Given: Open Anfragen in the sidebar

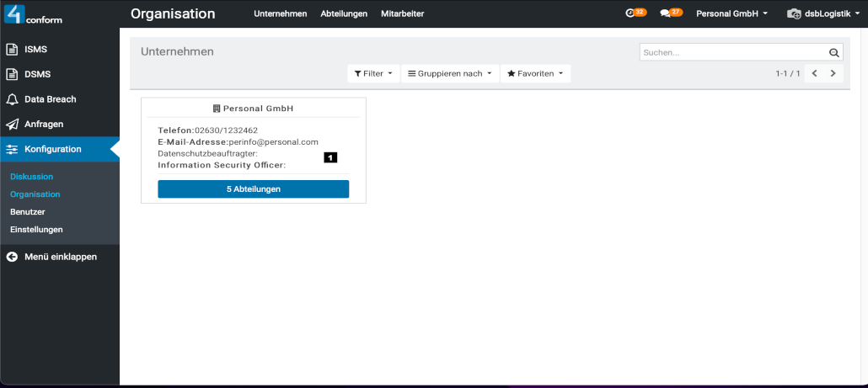Looking at the screenshot, I should pyautogui.click(x=44, y=124).
